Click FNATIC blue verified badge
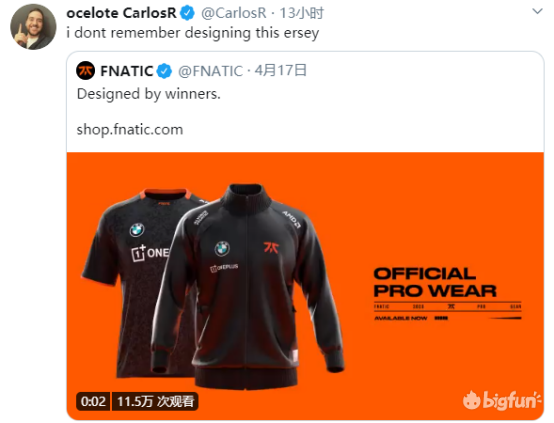This screenshot has width=554, height=423. click(164, 71)
